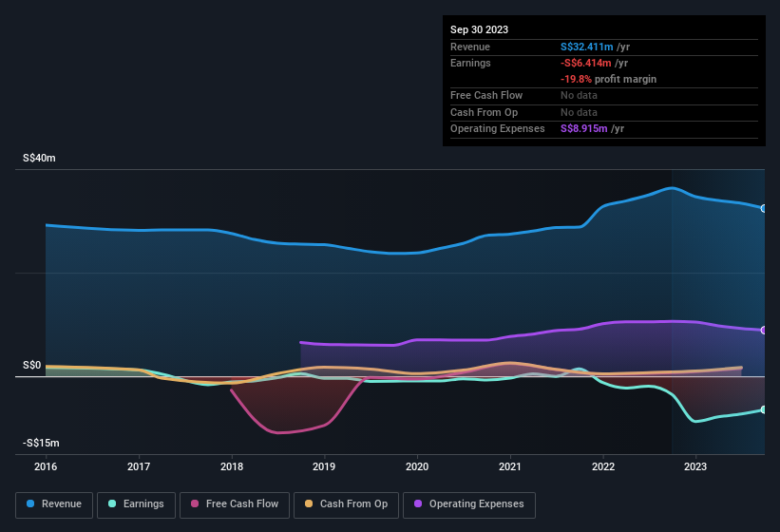Viewport: 780px width, 532px height.
Task: Toggle the Cash From Op legend button
Action: [x=346, y=504]
